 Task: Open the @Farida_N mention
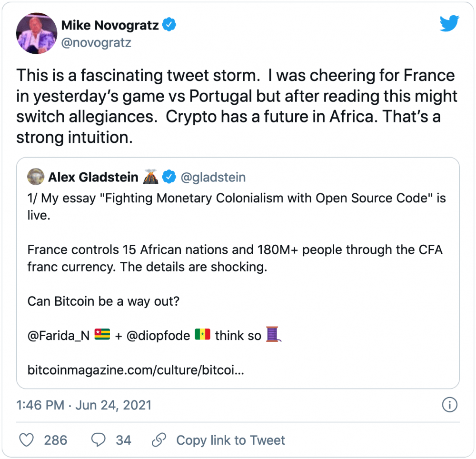tap(59, 336)
